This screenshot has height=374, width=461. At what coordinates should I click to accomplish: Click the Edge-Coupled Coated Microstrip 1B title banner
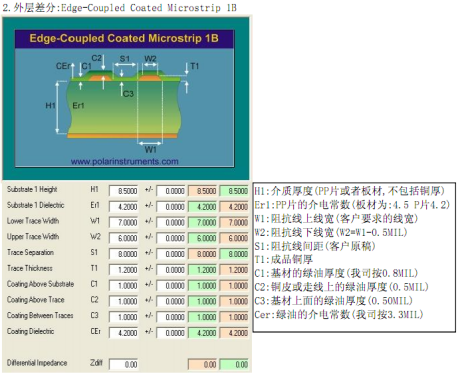pyautogui.click(x=124, y=38)
